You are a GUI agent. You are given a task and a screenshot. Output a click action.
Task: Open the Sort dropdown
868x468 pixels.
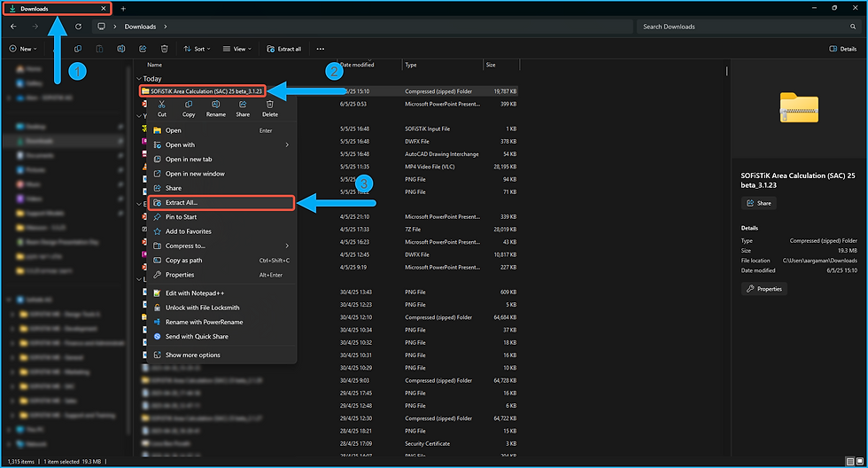pos(197,49)
